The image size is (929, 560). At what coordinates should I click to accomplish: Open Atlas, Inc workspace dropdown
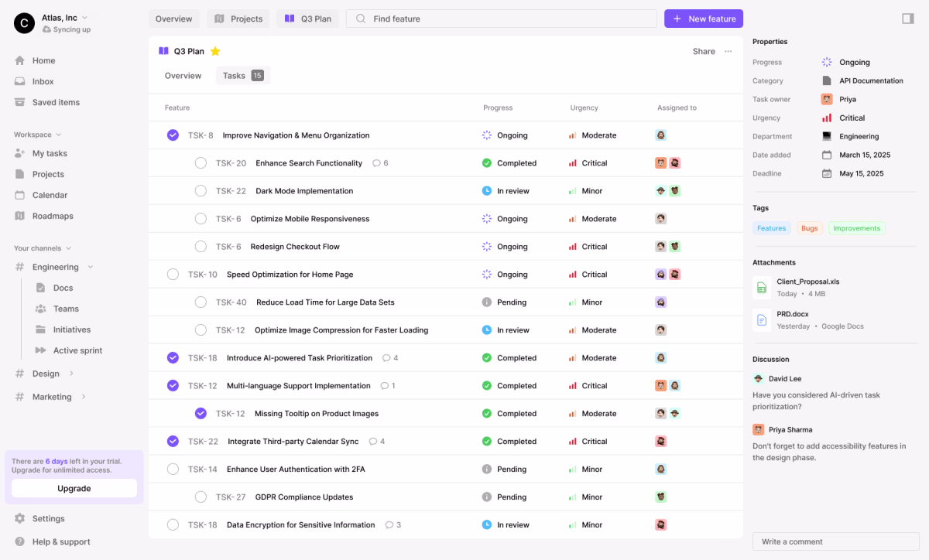84,17
